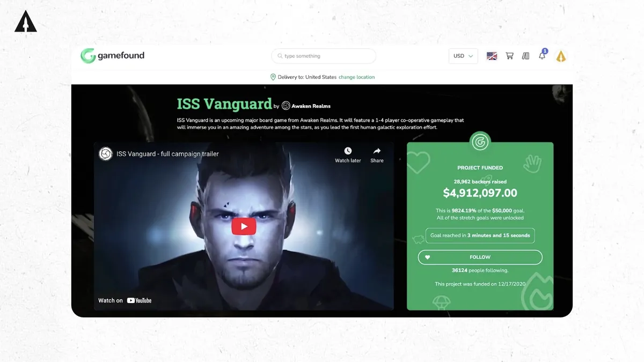Viewport: 644px width, 362px height.
Task: Click the location pin icon
Action: pos(273,77)
